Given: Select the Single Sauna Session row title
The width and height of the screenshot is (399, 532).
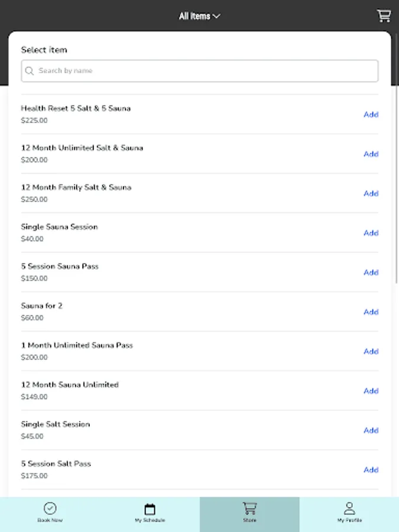Looking at the screenshot, I should tap(60, 227).
